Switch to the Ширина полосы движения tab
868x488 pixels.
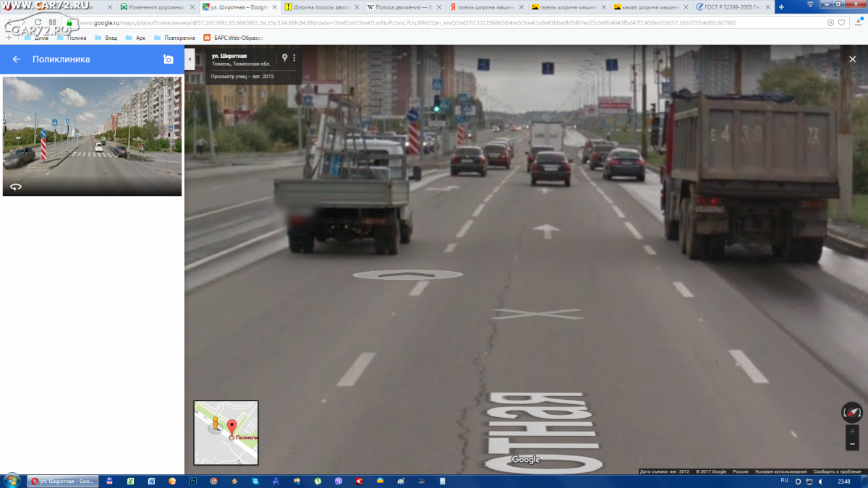(322, 7)
